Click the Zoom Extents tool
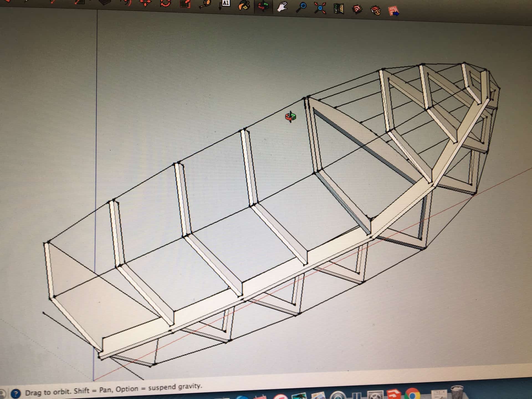532x399 pixels. (x=320, y=8)
